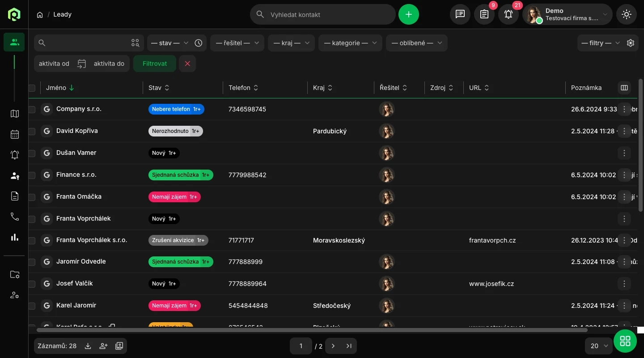This screenshot has height=358, width=644.
Task: Check the select-all checkbox in table header
Action: pos(32,88)
